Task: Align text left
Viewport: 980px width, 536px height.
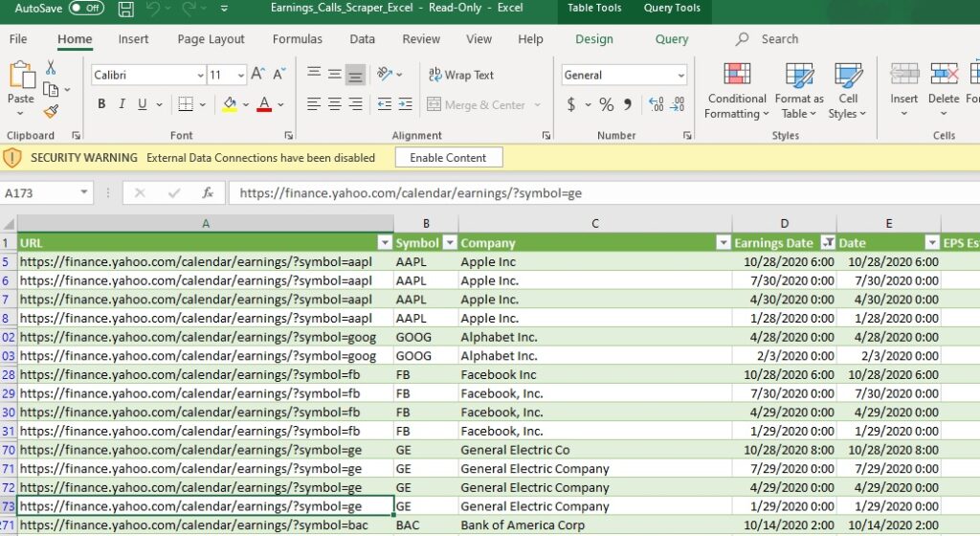Action: tap(314, 103)
